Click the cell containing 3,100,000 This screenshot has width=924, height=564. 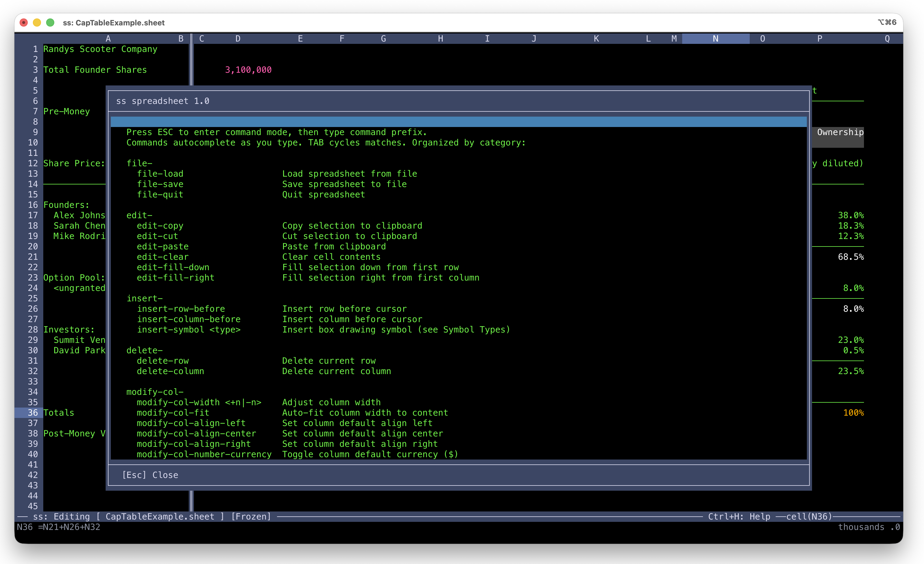[248, 70]
